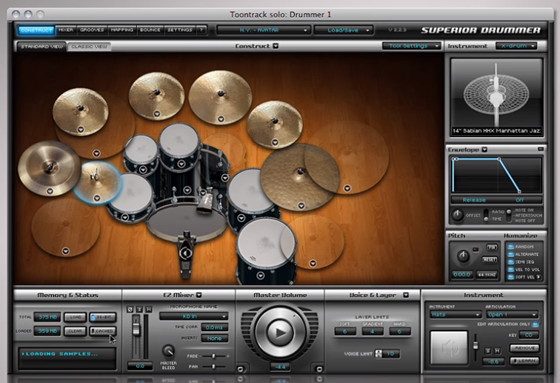Open the ride cymbal's menu arrow

301,205
